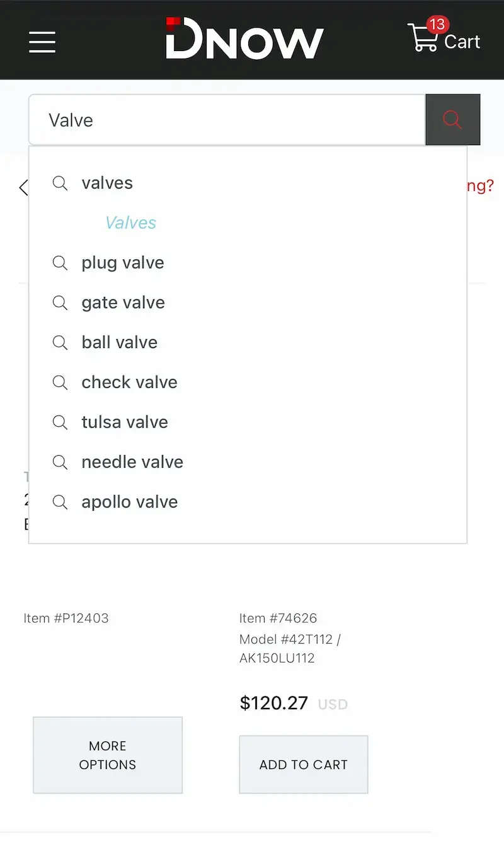Click the magnifier icon beside plug valve

coord(60,262)
